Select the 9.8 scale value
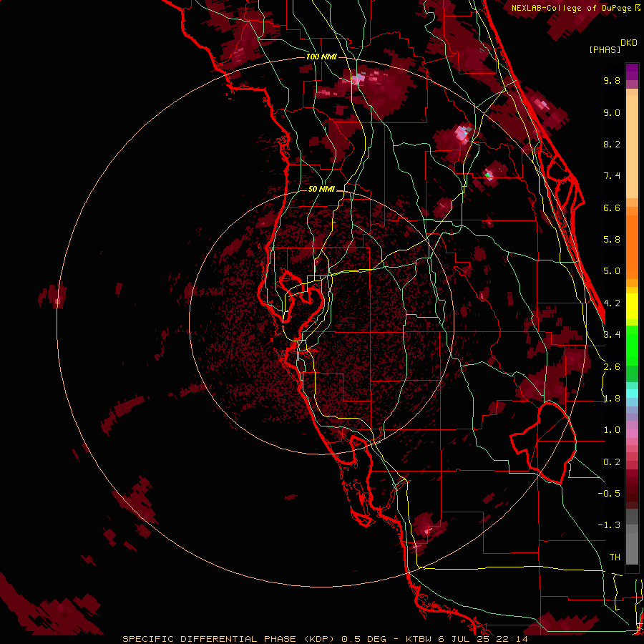Viewport: 644px width, 644px height. coord(612,80)
